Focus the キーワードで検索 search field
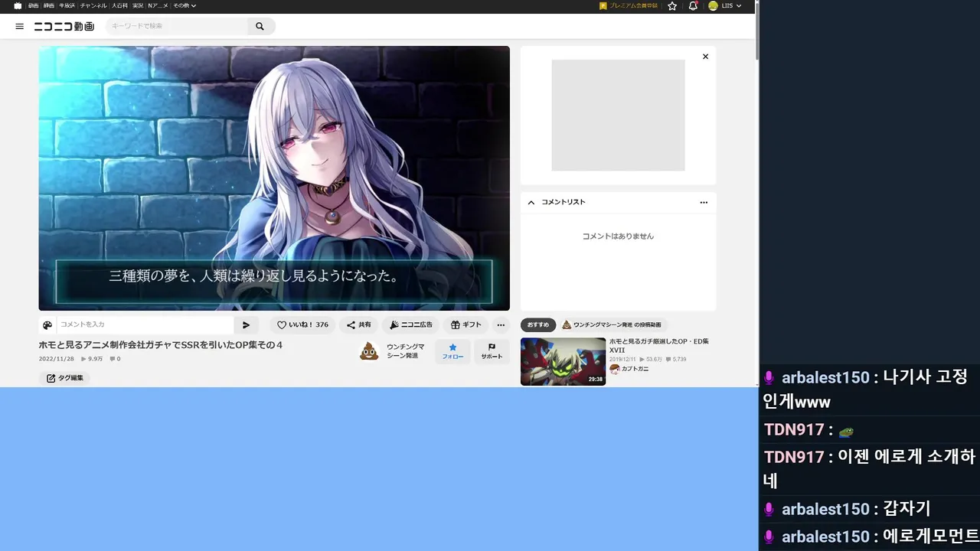Viewport: 980px width, 551px height. pos(178,26)
